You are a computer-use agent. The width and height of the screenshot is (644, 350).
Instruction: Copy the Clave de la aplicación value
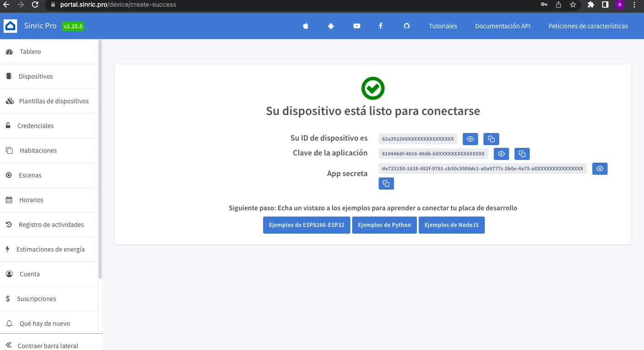522,154
